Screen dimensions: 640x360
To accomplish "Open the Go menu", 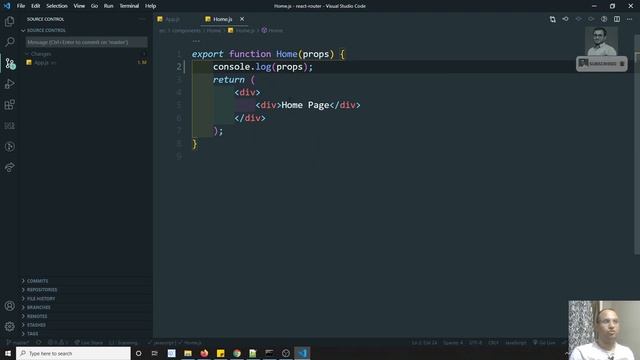I will click(x=94, y=6).
